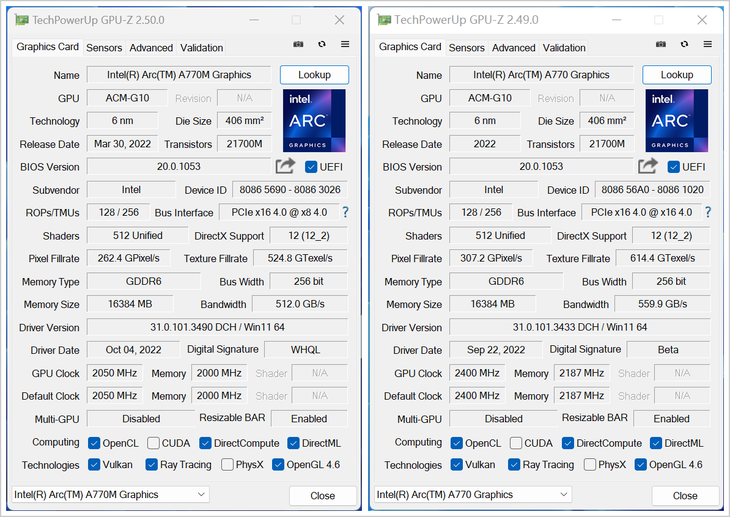
Task: Click Close button in GPU-Z 2.50.0 window
Action: pos(323,496)
